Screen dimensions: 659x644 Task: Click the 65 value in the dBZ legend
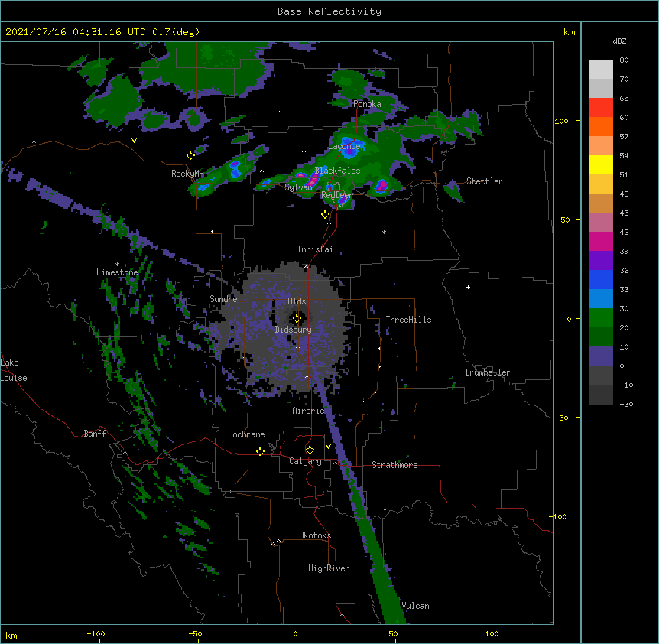(x=624, y=99)
